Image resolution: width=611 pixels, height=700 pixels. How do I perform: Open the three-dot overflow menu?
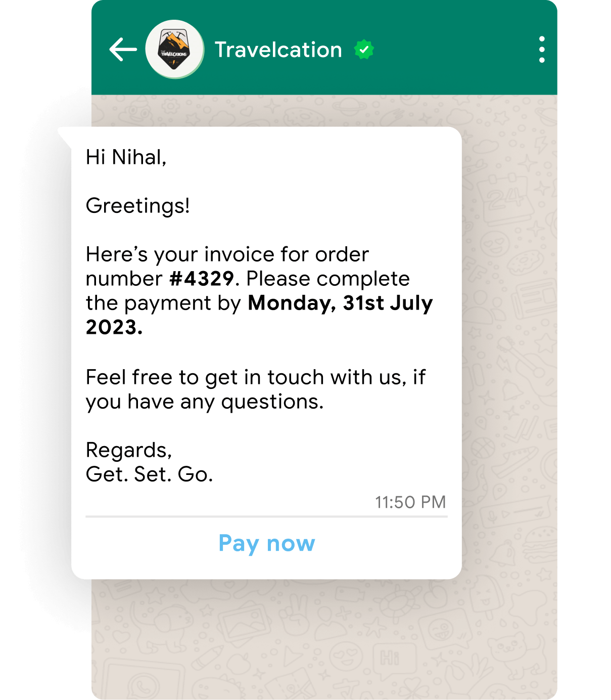coord(542,50)
